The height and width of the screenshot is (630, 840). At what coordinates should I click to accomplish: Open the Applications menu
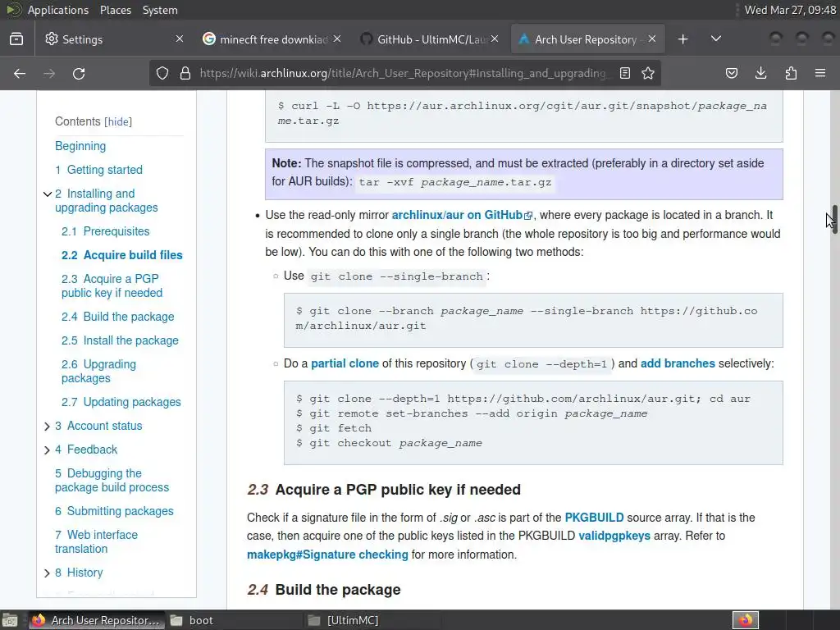pos(58,10)
